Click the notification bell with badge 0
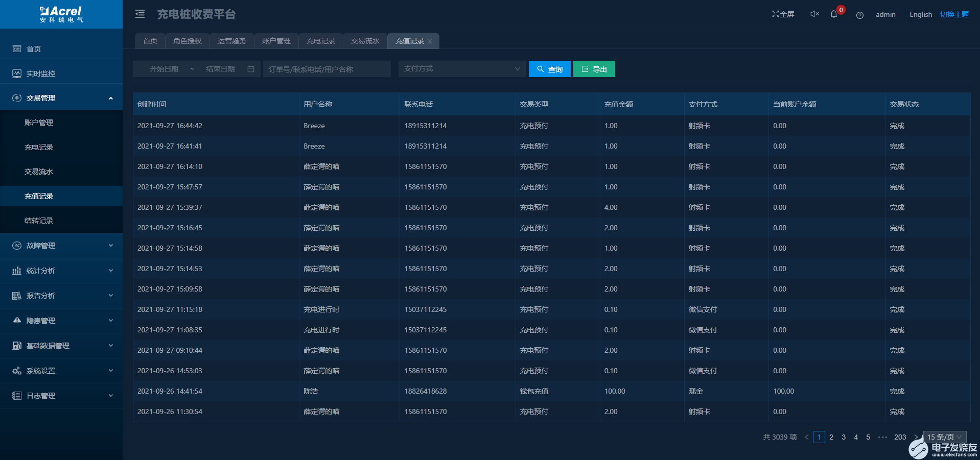The height and width of the screenshot is (460, 980). click(833, 14)
